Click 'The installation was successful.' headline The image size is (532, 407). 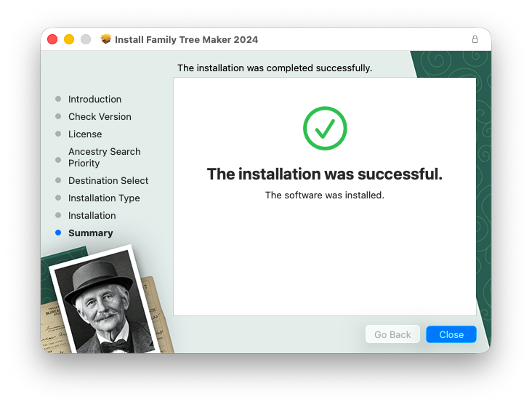[x=325, y=174]
